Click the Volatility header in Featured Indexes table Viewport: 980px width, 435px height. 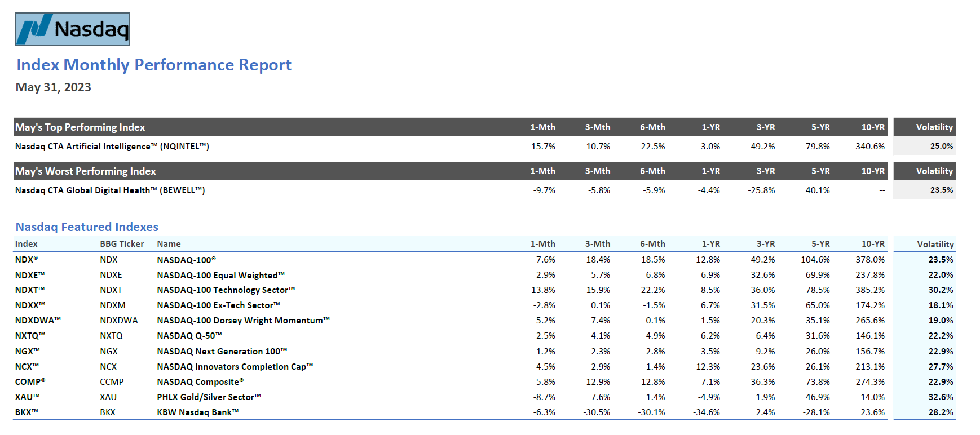[x=935, y=244]
